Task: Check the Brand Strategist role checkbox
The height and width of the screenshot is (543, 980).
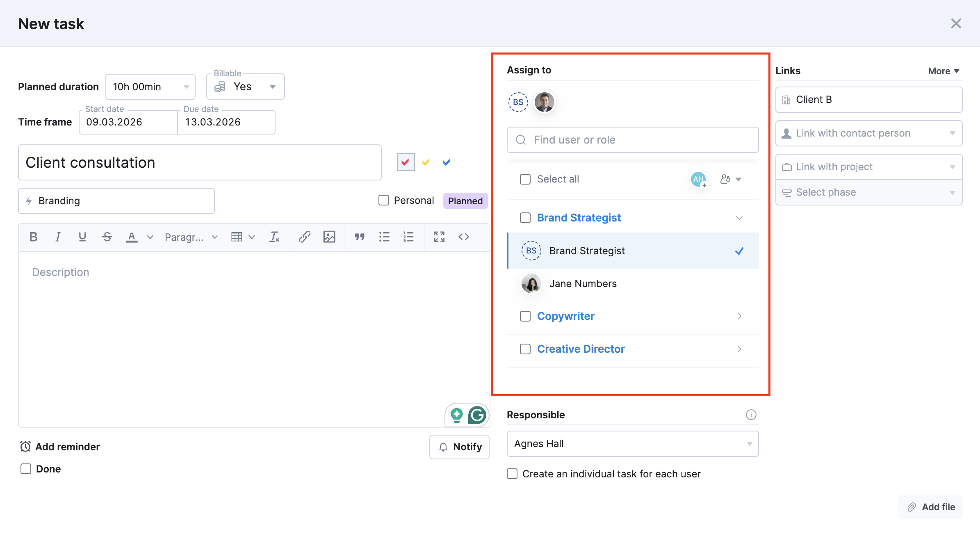Action: pyautogui.click(x=525, y=218)
